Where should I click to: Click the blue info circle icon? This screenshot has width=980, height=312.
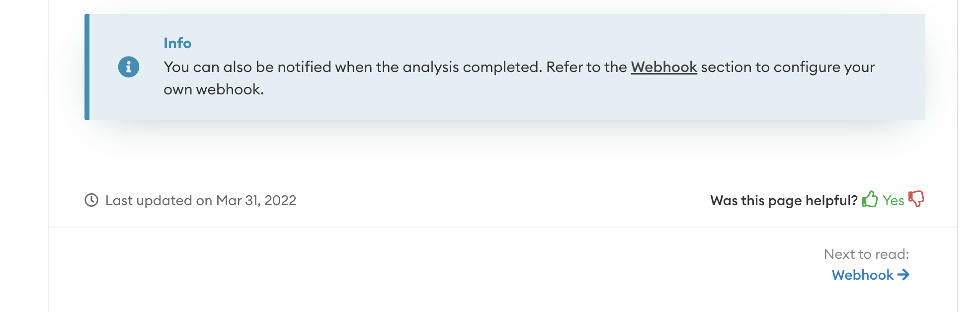coord(129,67)
